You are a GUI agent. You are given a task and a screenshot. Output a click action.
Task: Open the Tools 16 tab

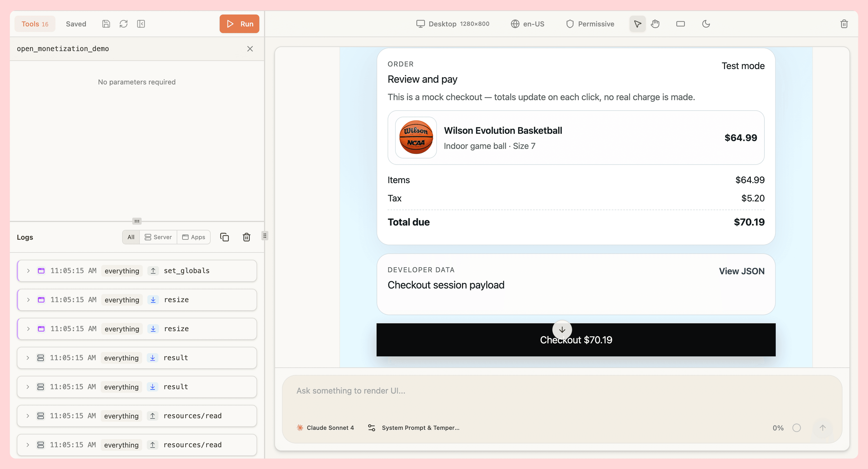pos(35,24)
